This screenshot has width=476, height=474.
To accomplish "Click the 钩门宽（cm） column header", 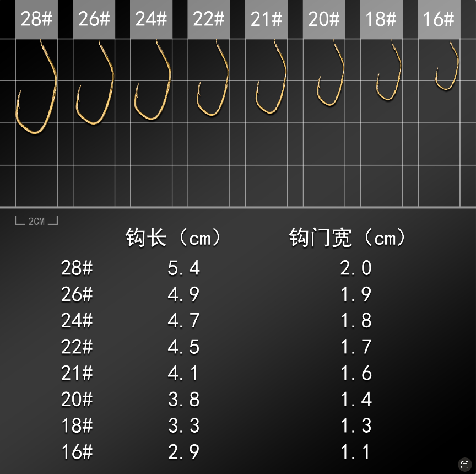I will 347,238.
